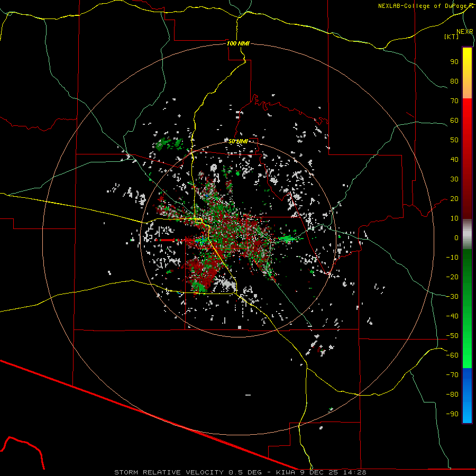Click the "0.5 DEG" elevation text
476x476 pixels.
tap(245, 472)
